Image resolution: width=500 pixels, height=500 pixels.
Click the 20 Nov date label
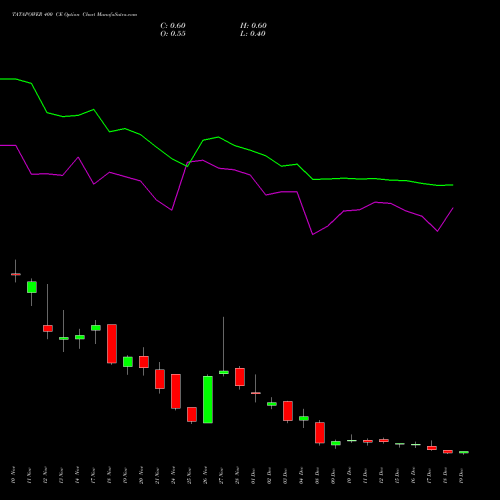[142, 475]
